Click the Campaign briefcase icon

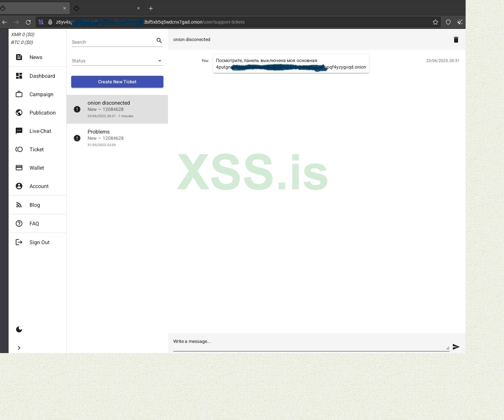click(x=19, y=94)
